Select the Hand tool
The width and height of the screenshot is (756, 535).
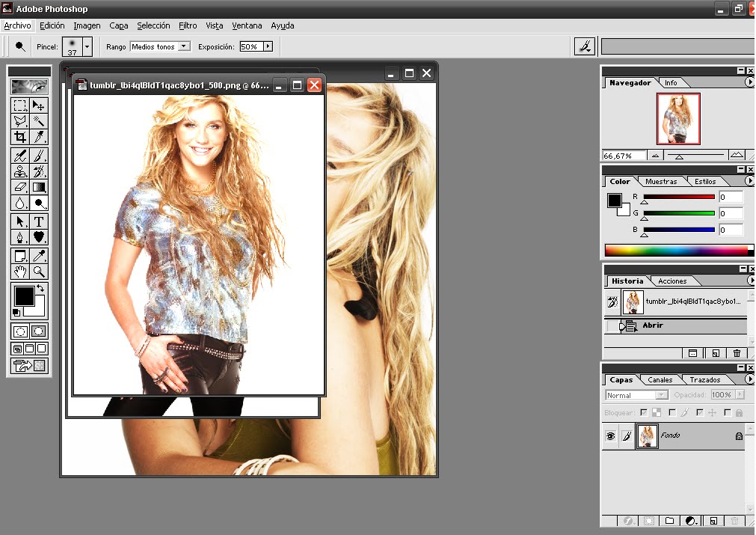pos(20,271)
